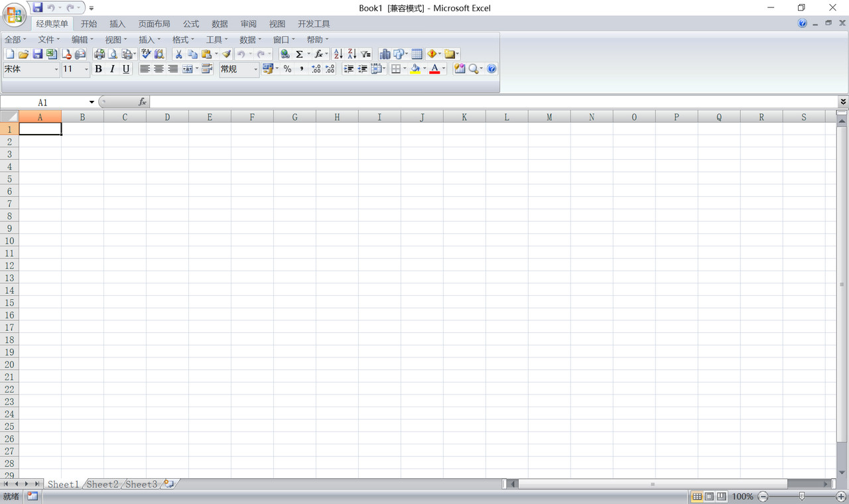Screen dimensions: 849x504
Task: Open the 常规 number format dropdown
Action: click(255, 69)
